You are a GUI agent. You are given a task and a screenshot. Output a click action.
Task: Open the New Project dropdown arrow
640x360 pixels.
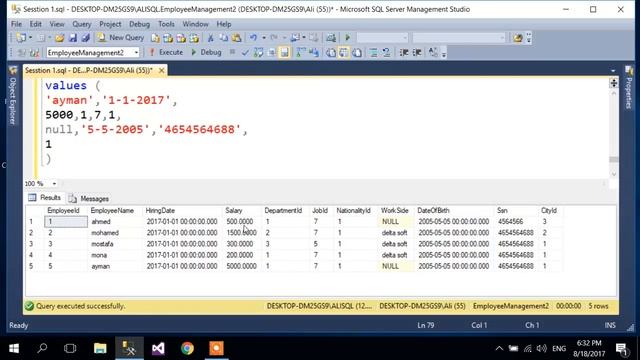point(31,38)
